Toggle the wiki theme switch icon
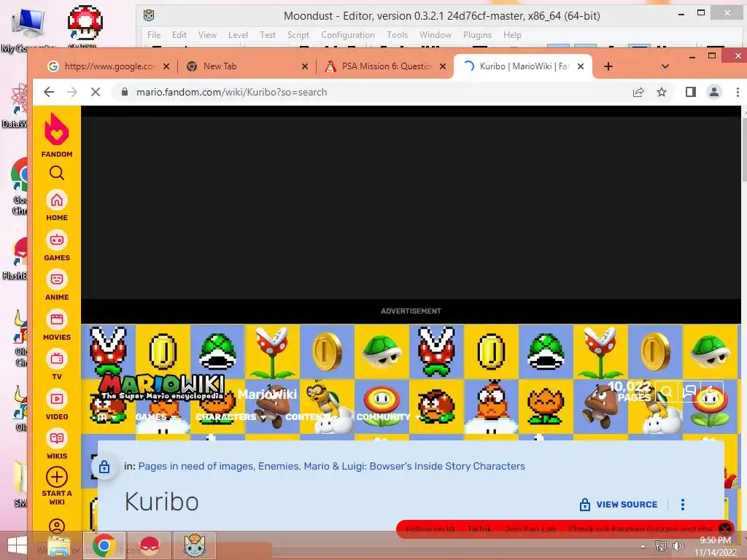 711,392
